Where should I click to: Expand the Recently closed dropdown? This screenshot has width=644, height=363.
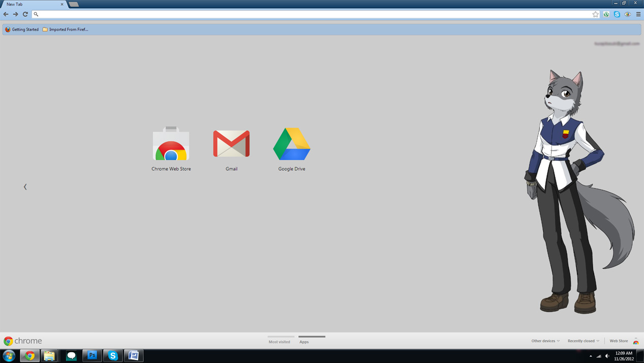[x=582, y=341]
